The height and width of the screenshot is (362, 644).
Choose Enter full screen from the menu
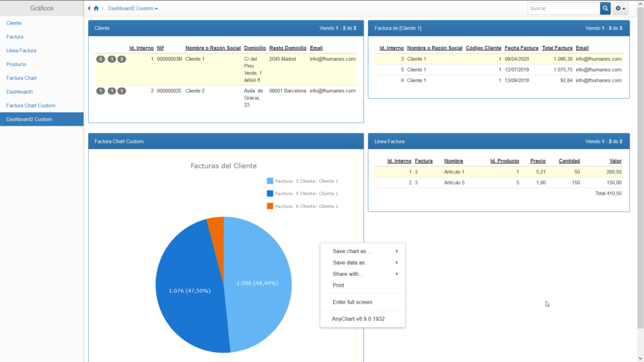pyautogui.click(x=352, y=302)
